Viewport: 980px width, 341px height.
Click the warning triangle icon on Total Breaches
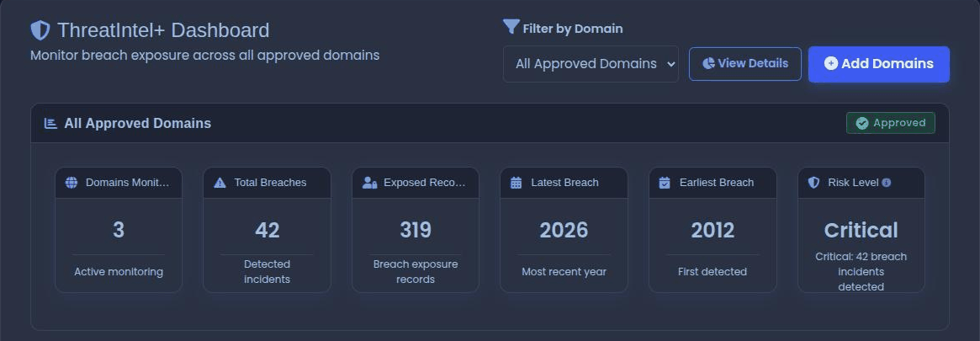coord(220,183)
